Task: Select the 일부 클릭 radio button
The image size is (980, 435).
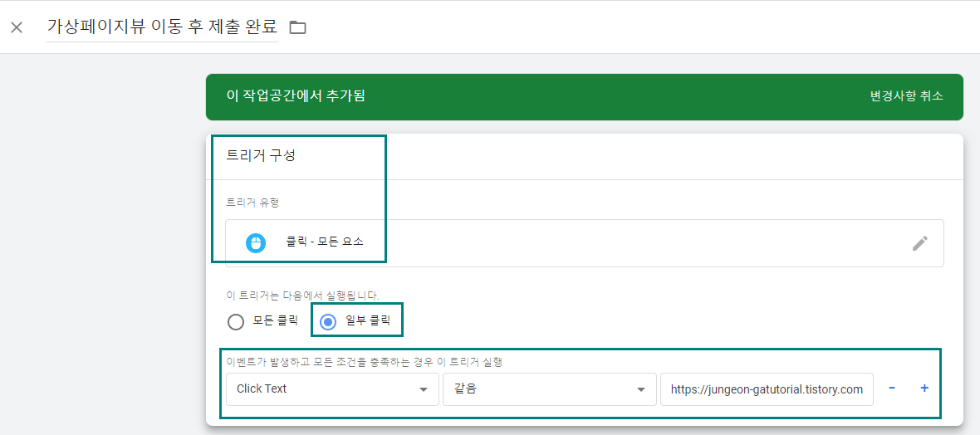Action: coord(328,322)
